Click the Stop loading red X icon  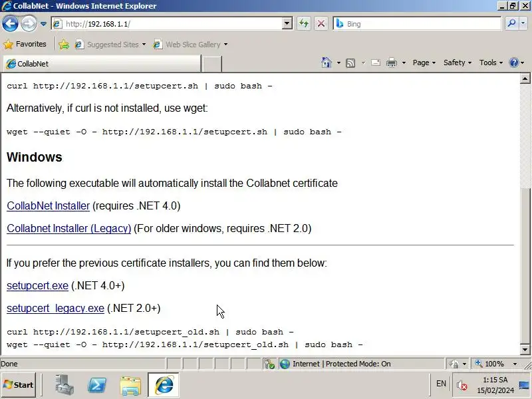(x=321, y=24)
